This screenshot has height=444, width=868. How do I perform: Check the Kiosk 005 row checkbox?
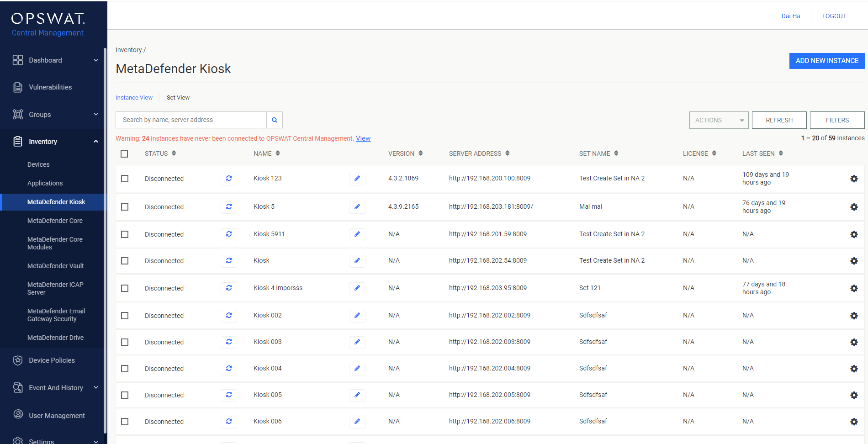tap(125, 395)
